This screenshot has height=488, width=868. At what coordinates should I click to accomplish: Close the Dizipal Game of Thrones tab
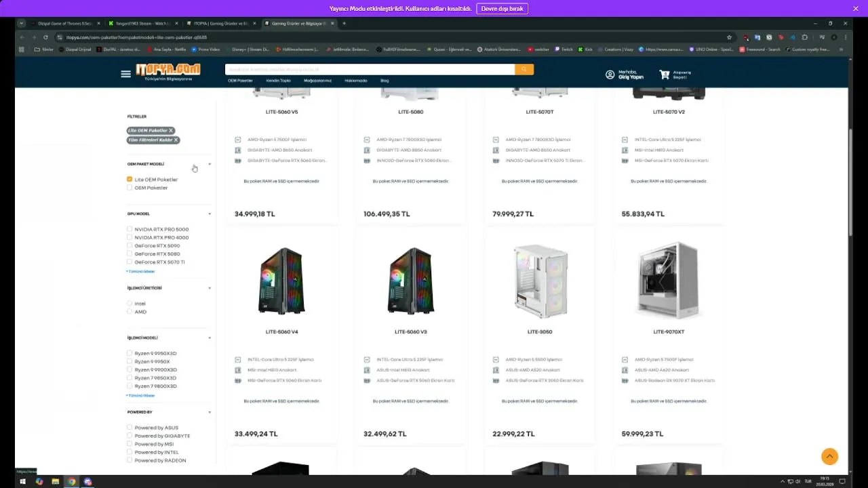point(98,23)
